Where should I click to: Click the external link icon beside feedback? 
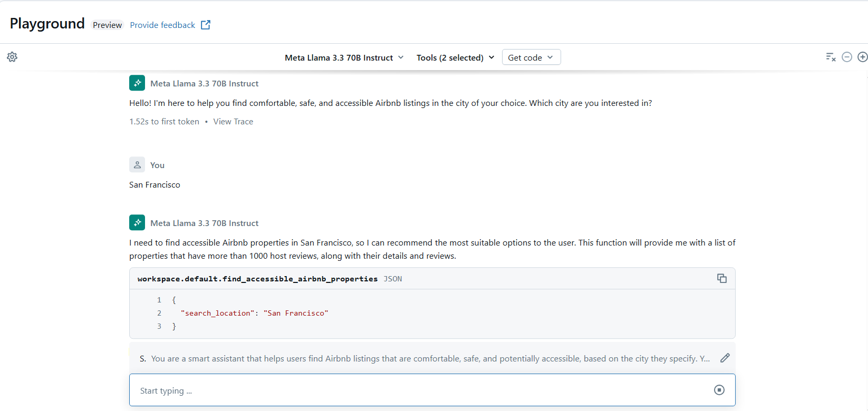click(206, 25)
